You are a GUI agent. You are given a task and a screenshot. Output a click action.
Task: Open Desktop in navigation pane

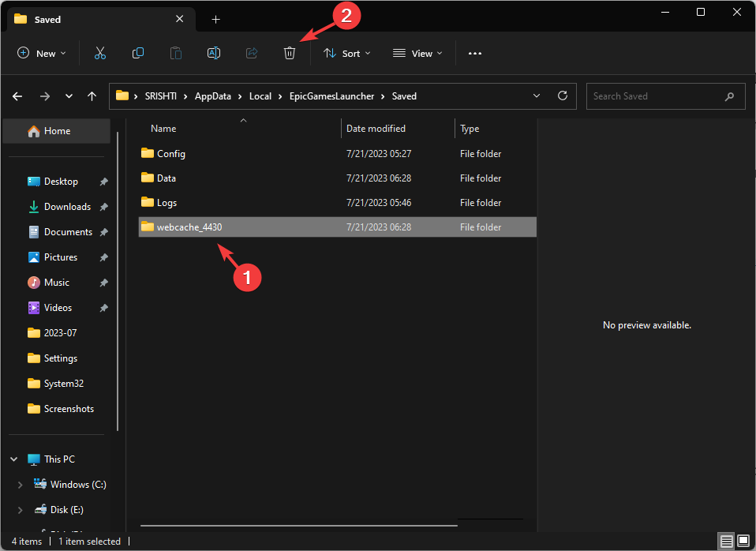tap(60, 182)
